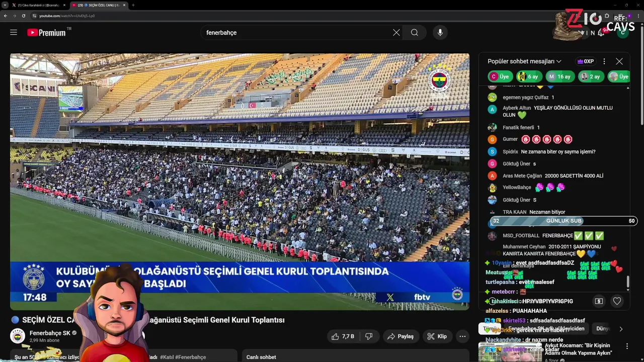Image resolution: width=644 pixels, height=362 pixels.
Task: Click the magnifier search button
Action: (x=414, y=33)
